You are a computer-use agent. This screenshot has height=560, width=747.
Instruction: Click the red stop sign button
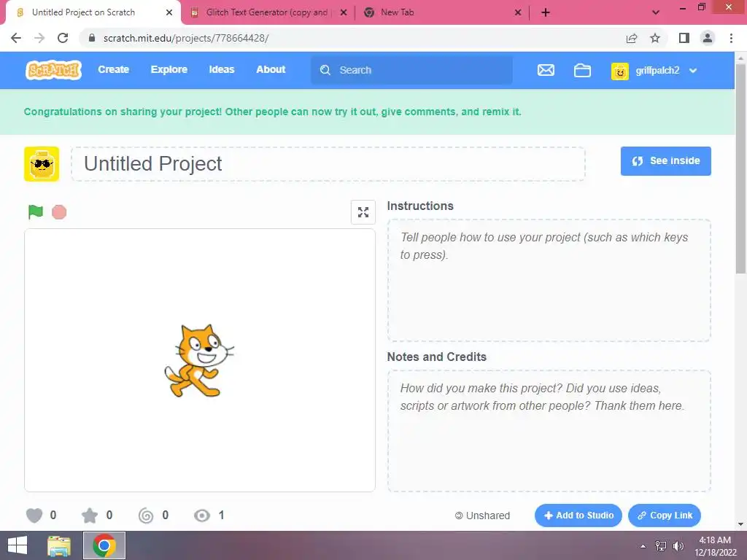coord(59,212)
